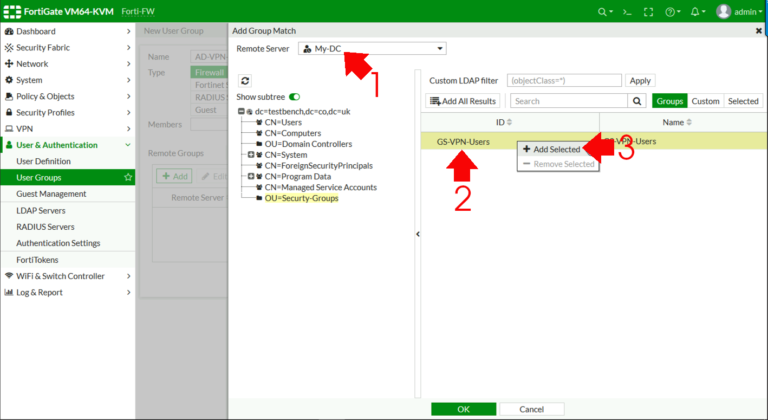Click the Add remote group button

(x=174, y=176)
